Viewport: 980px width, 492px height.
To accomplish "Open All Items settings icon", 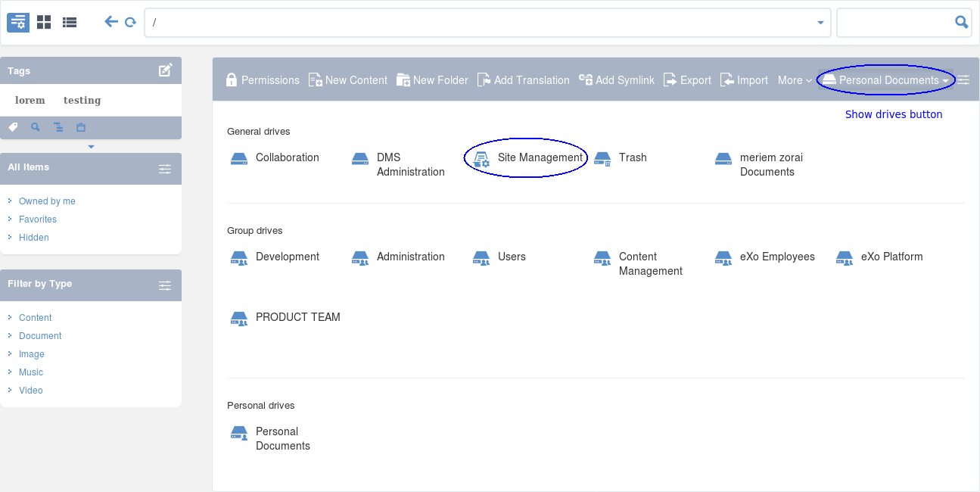I will pyautogui.click(x=165, y=169).
